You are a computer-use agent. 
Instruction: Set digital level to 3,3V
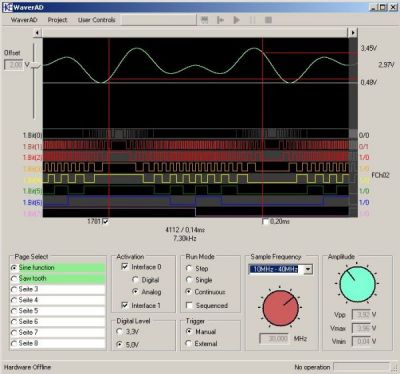[120, 332]
